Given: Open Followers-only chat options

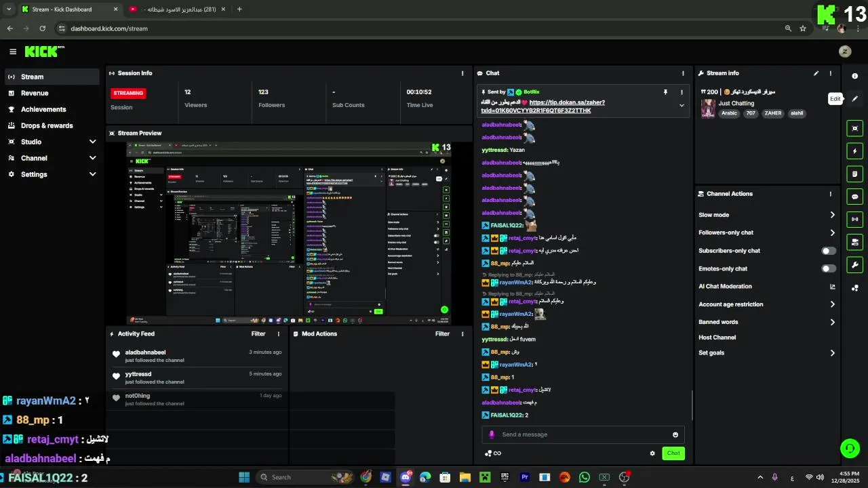Looking at the screenshot, I should click(x=766, y=232).
